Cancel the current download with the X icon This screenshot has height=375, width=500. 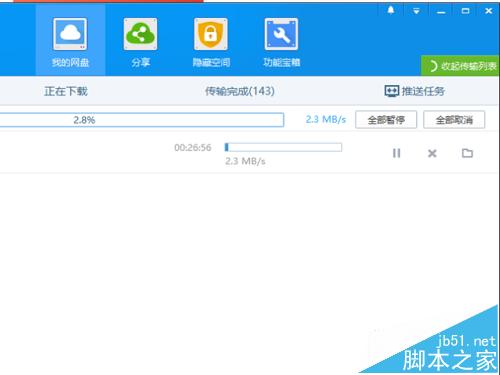click(432, 153)
